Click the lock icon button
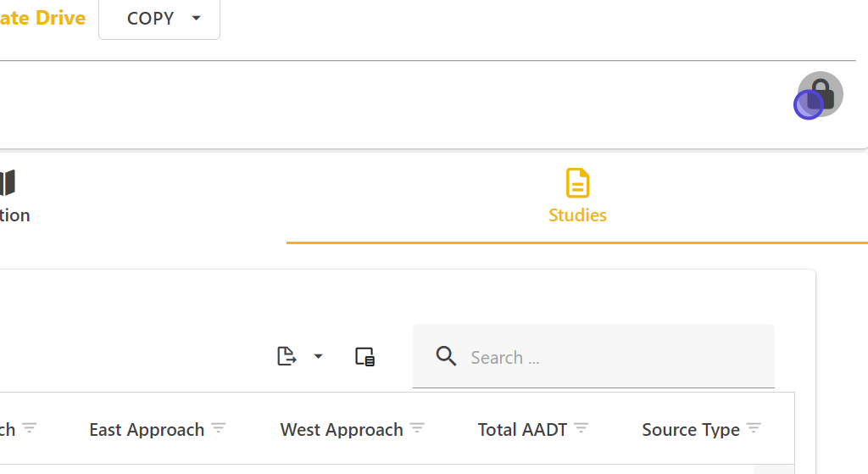The height and width of the screenshot is (474, 868). [820, 93]
